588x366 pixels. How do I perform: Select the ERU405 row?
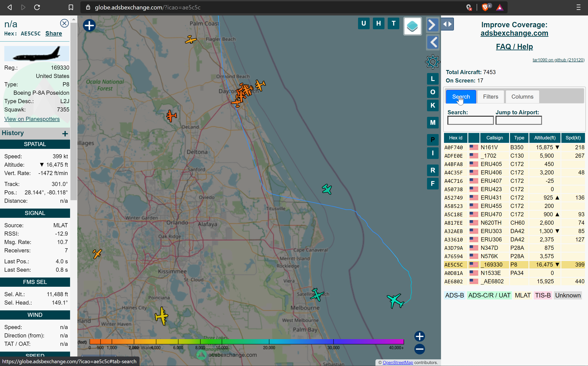point(514,164)
